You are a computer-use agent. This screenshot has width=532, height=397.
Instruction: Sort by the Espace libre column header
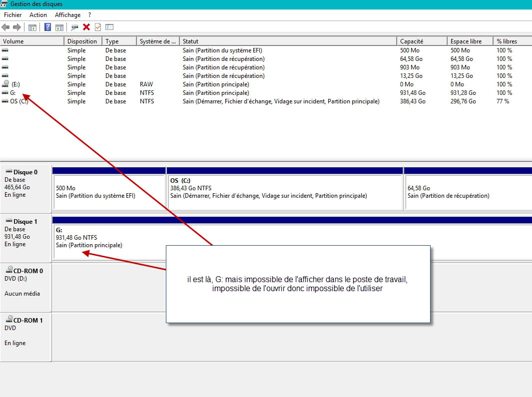click(x=470, y=41)
